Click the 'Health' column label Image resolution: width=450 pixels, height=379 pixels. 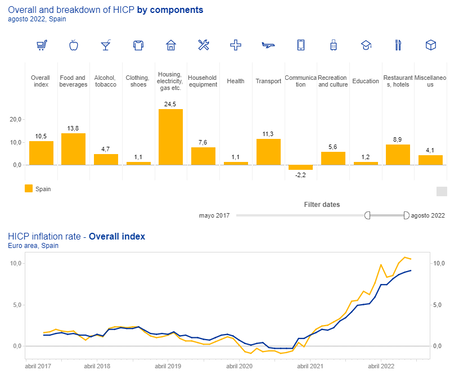[236, 81]
